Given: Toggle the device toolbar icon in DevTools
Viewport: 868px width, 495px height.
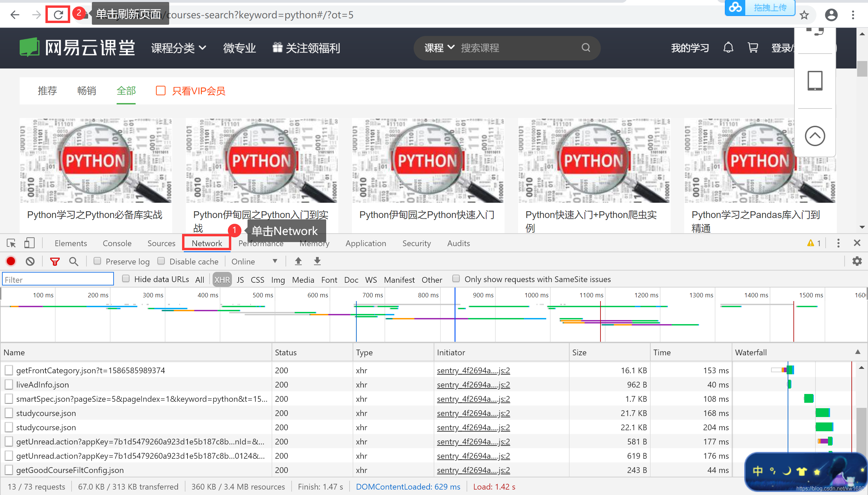Looking at the screenshot, I should click(29, 243).
